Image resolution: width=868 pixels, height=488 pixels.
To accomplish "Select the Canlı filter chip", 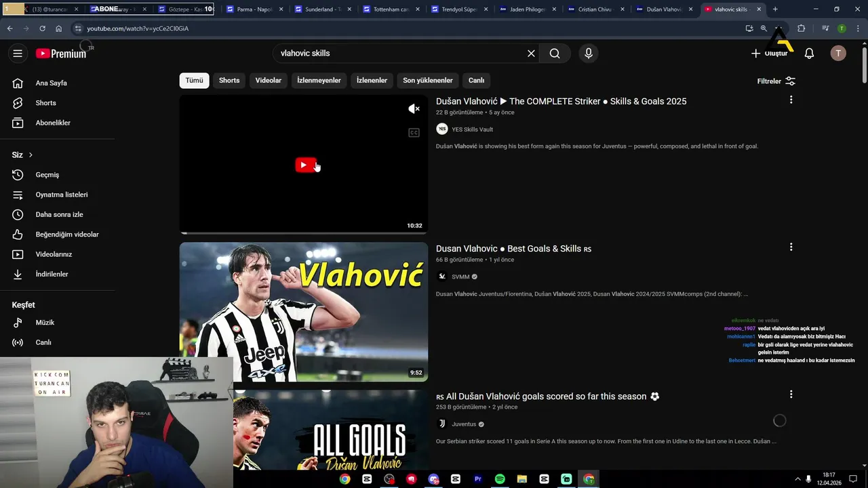I will pos(477,81).
